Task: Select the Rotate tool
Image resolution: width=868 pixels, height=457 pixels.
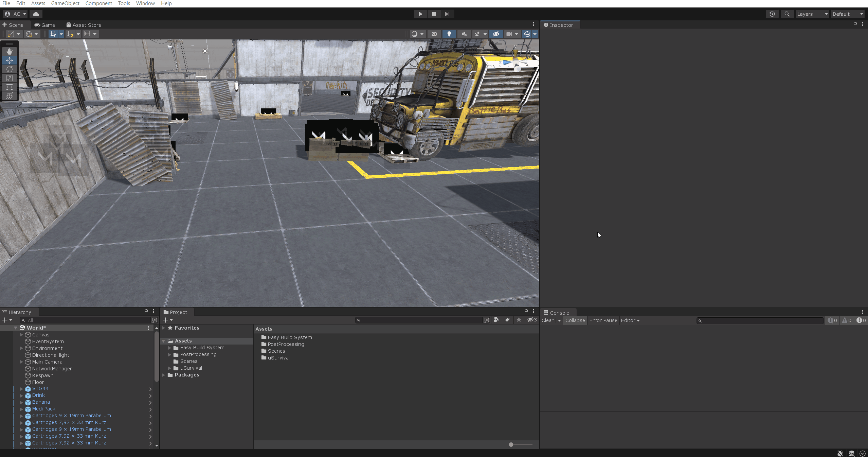Action: pyautogui.click(x=10, y=69)
